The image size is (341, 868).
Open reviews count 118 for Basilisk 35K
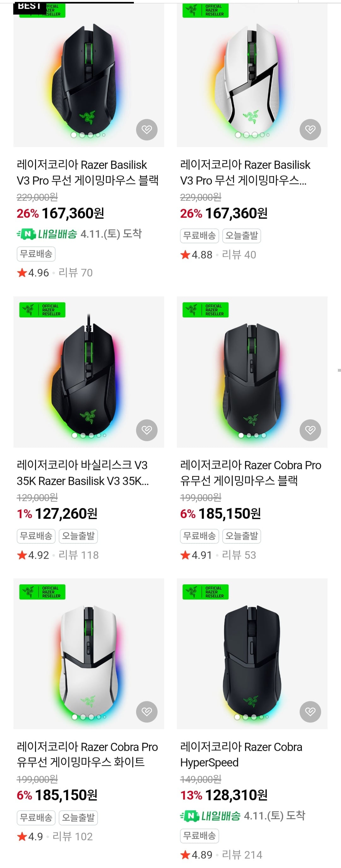(x=79, y=555)
